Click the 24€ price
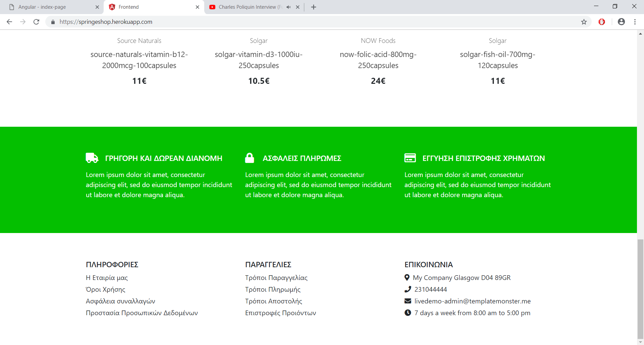Viewport: 644px width, 345px height. (378, 81)
